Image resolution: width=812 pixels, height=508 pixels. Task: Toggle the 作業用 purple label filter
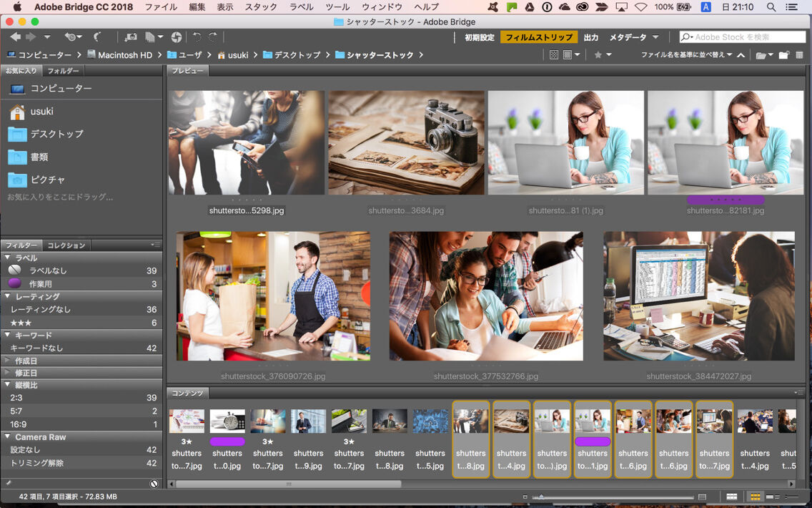40,284
